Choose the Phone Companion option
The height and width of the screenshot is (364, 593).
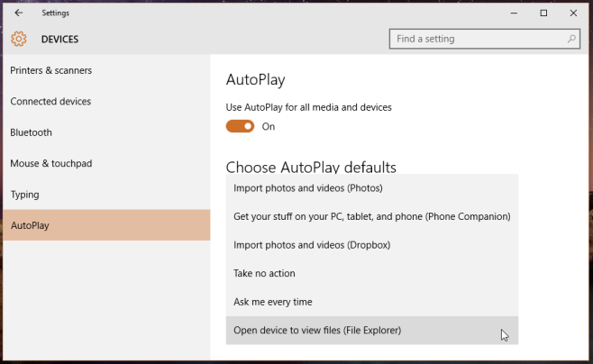coord(371,216)
